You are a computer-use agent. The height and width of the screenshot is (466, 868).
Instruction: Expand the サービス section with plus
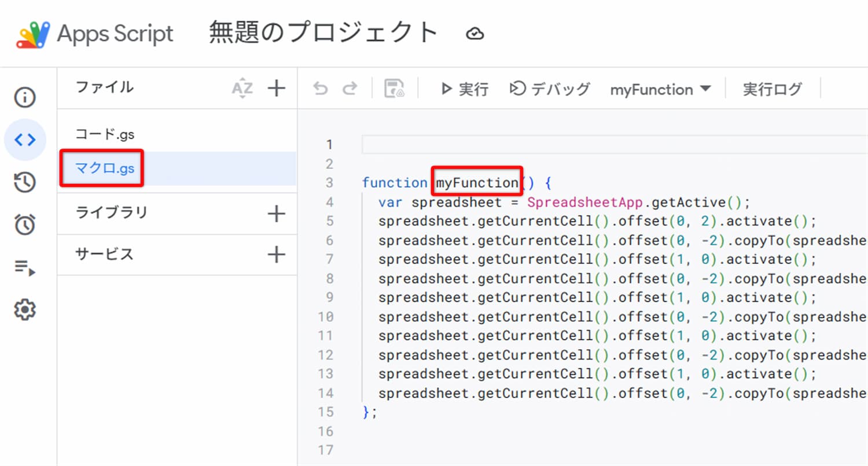[277, 254]
